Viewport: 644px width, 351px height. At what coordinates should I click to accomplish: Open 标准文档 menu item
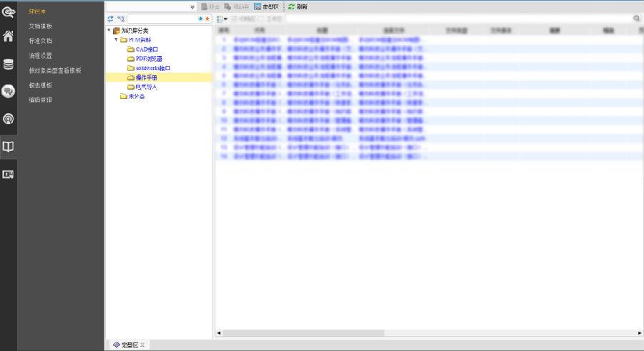click(40, 41)
